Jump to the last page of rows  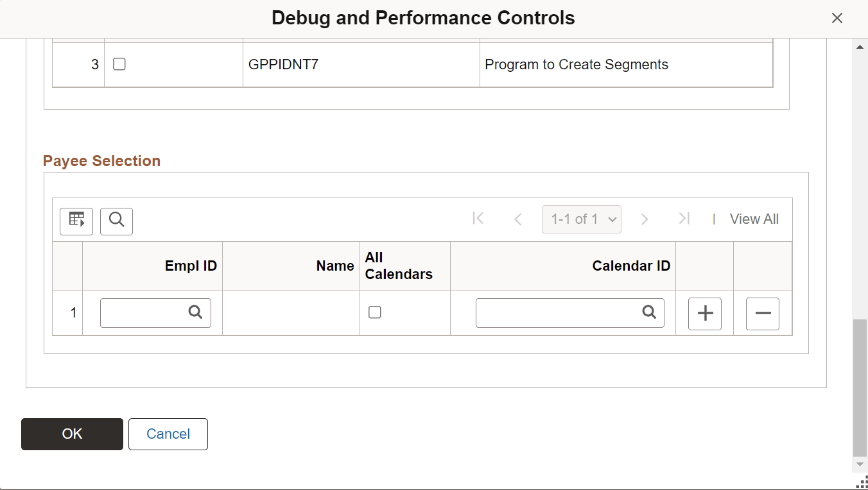point(684,219)
